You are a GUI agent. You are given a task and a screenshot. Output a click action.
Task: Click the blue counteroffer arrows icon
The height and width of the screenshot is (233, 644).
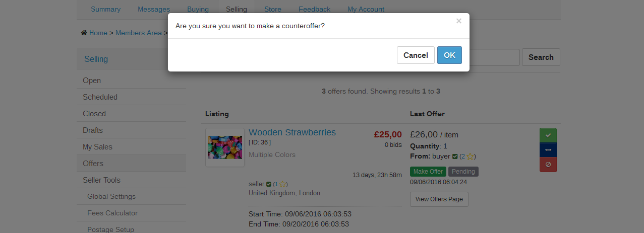[548, 150]
